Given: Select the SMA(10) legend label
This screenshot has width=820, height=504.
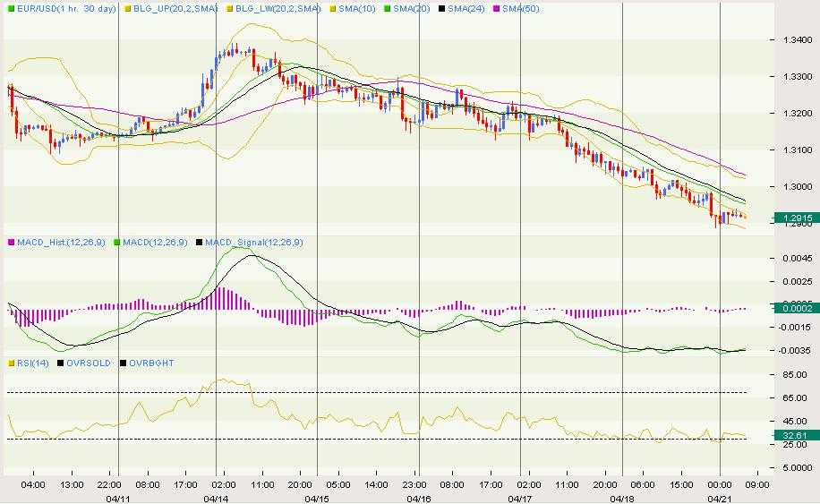Looking at the screenshot, I should [357, 9].
